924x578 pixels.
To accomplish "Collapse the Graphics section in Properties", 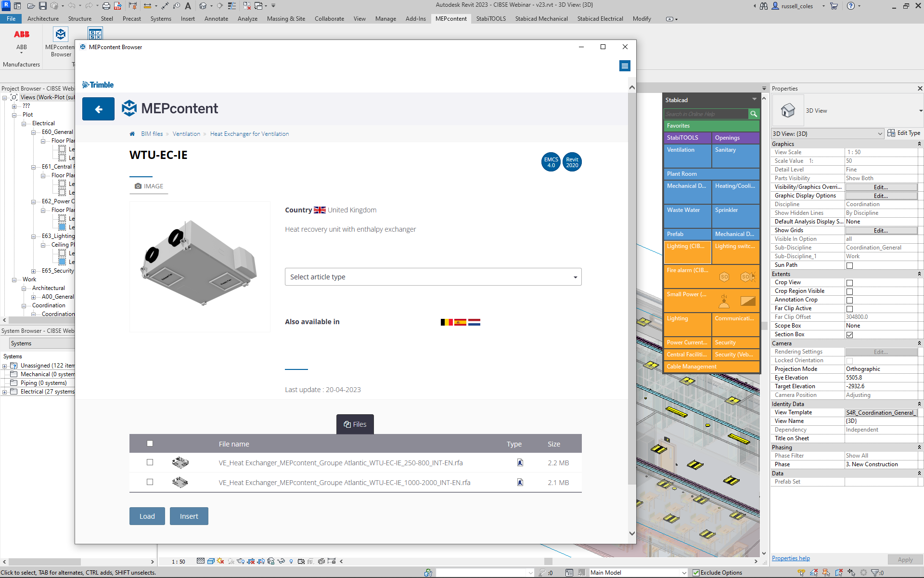I will [x=919, y=144].
